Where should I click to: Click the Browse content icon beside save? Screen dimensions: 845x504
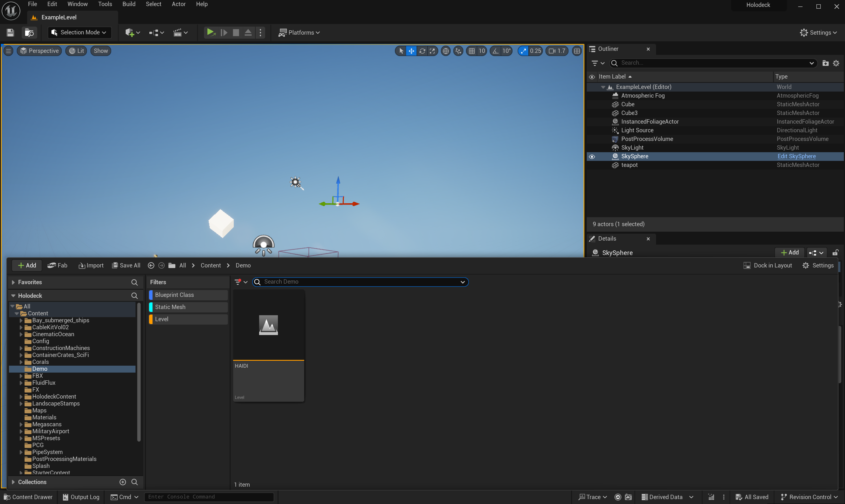[29, 33]
